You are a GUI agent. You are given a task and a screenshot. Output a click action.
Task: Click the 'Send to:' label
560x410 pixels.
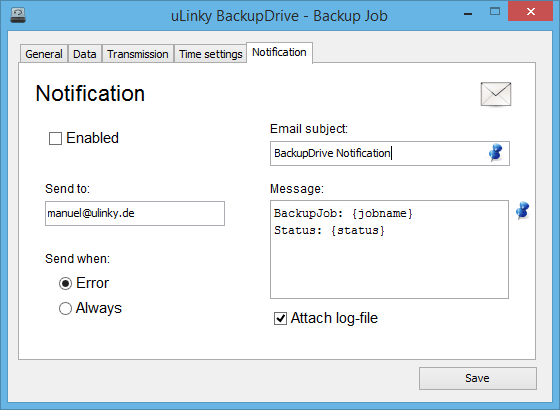[68, 189]
